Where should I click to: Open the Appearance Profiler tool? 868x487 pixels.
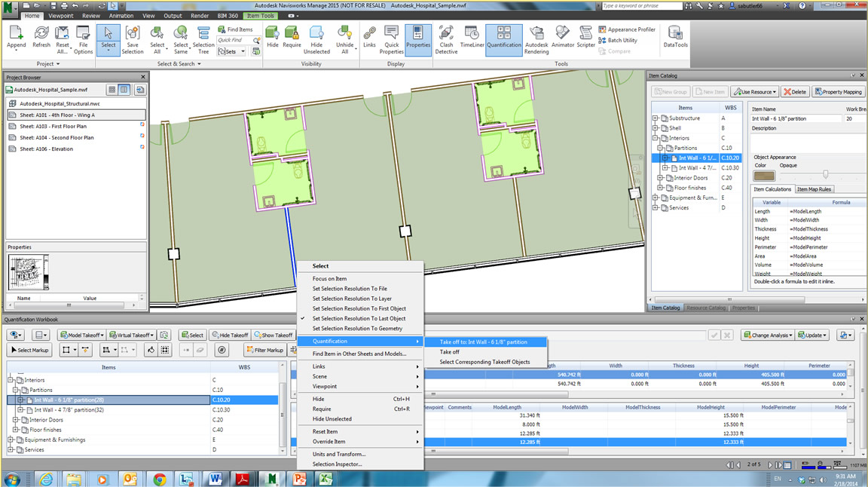[627, 29]
